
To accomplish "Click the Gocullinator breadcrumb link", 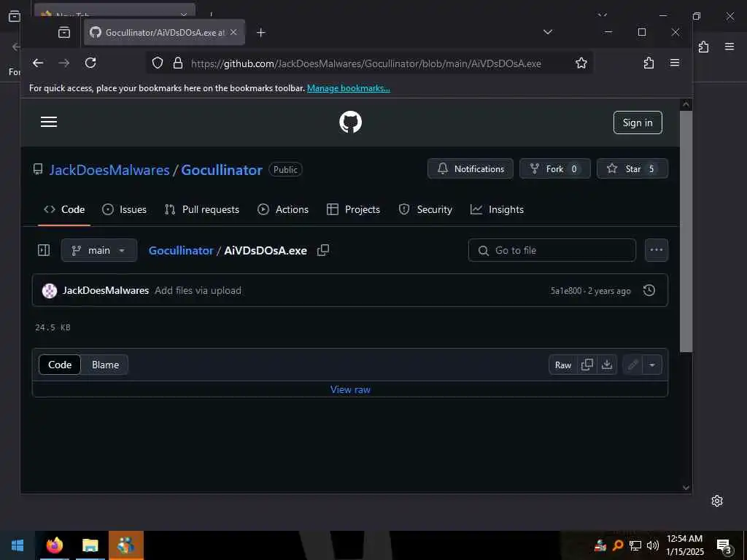I will click(x=181, y=251).
